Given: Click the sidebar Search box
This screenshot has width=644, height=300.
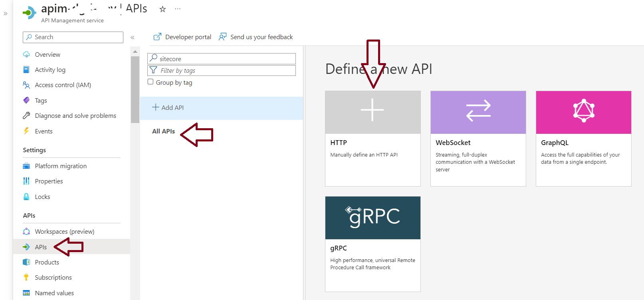Looking at the screenshot, I should pos(73,37).
